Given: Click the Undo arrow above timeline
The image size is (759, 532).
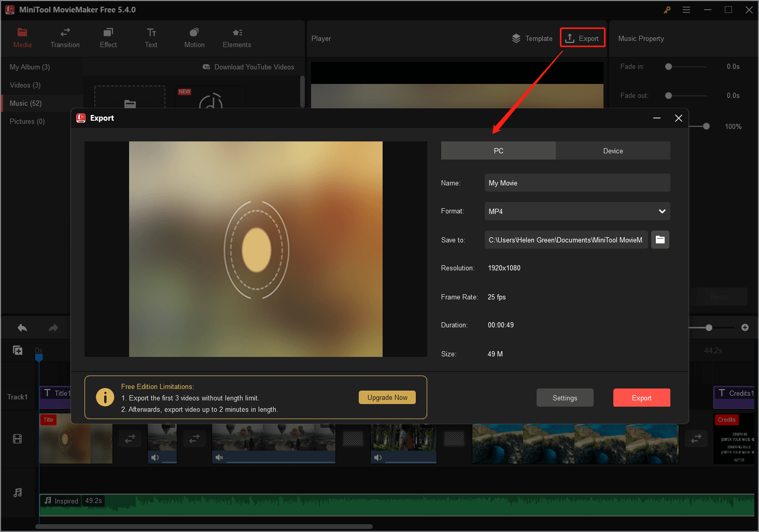Looking at the screenshot, I should coord(22,328).
